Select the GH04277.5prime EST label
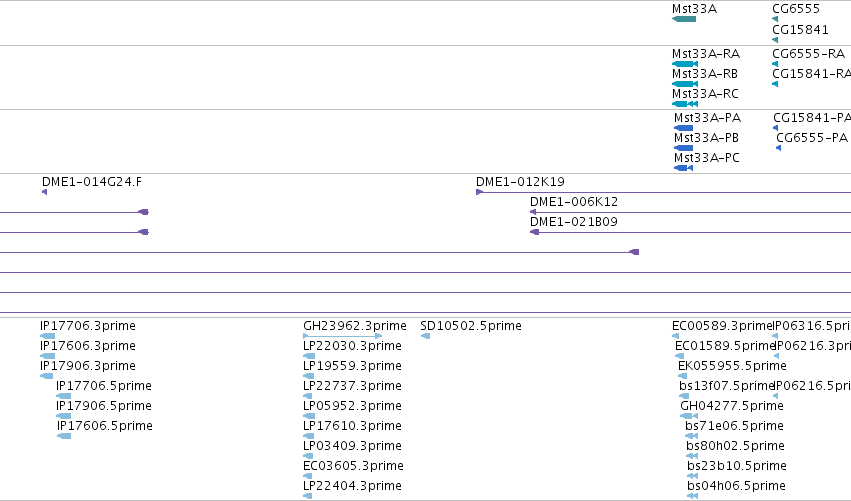Image resolution: width=851 pixels, height=501 pixels. [732, 407]
